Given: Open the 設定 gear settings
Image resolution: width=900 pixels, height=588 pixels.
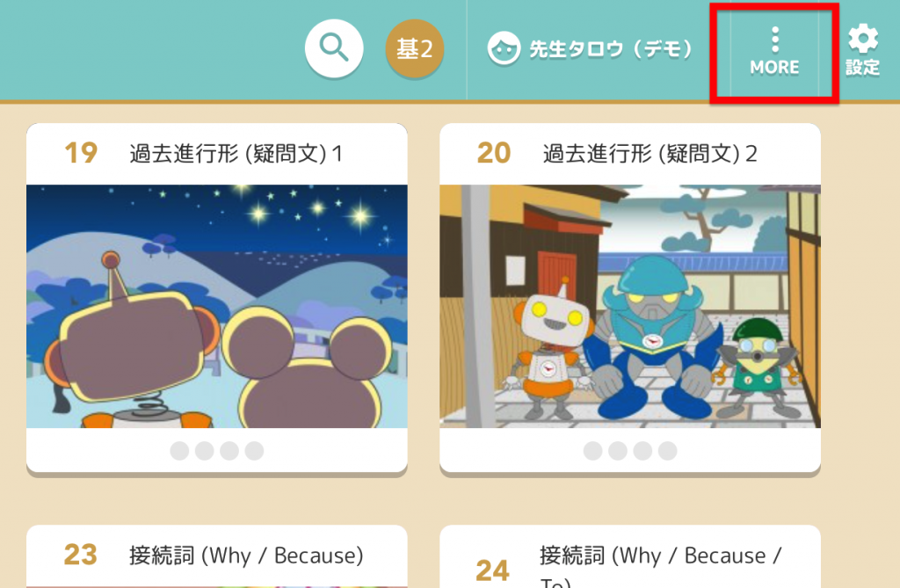Looking at the screenshot, I should (x=863, y=50).
